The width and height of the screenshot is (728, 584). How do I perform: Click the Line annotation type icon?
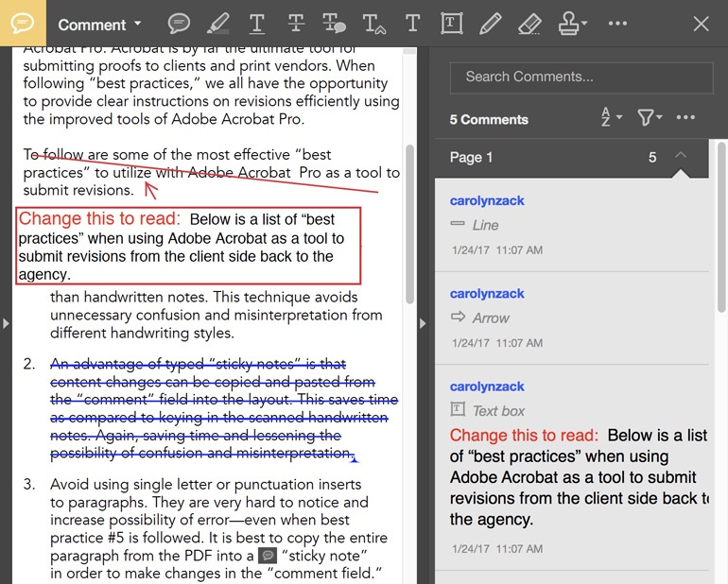458,223
